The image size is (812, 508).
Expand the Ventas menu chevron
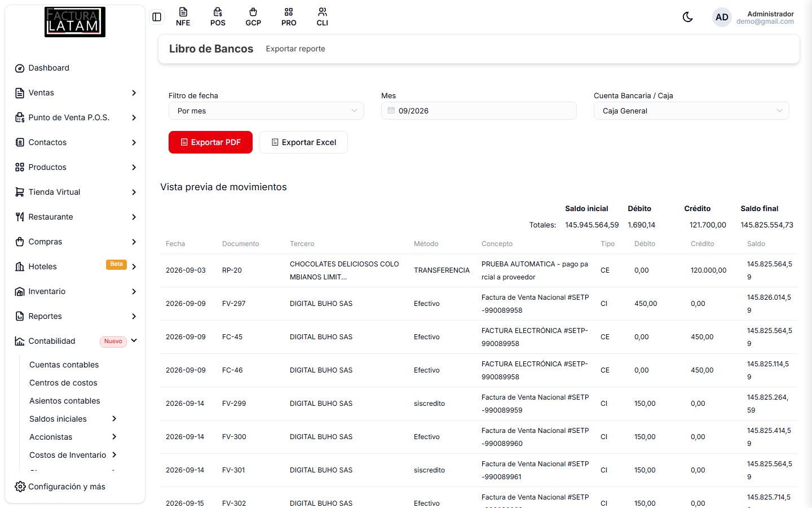(134, 93)
